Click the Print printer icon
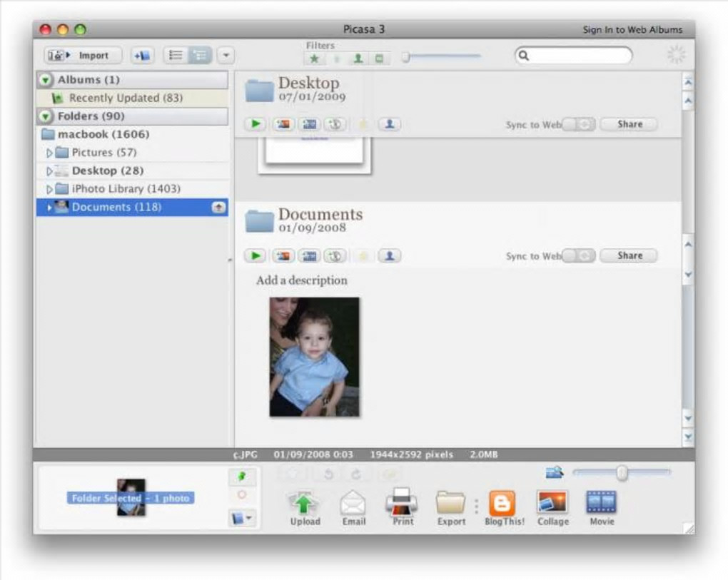Viewport: 728px width, 580px height. pyautogui.click(x=403, y=503)
